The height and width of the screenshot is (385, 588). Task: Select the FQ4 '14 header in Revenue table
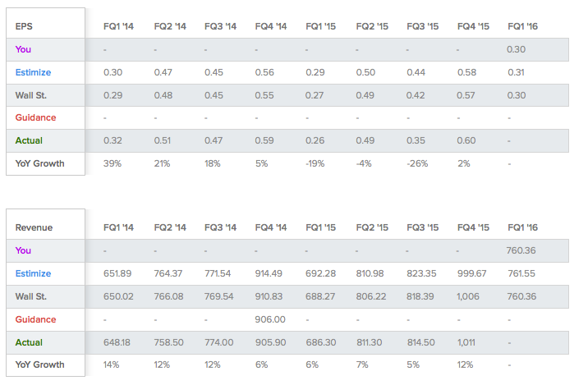pos(271,227)
